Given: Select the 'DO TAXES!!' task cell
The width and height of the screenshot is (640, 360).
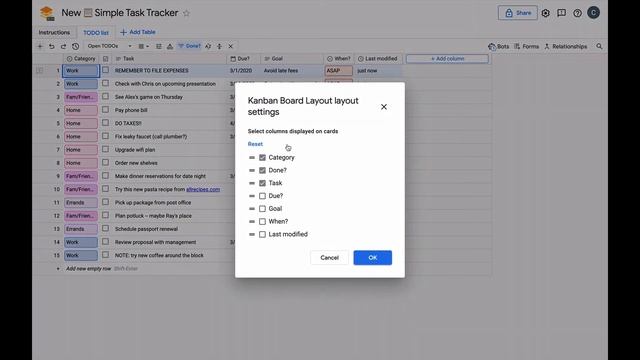Looking at the screenshot, I should point(169,123).
